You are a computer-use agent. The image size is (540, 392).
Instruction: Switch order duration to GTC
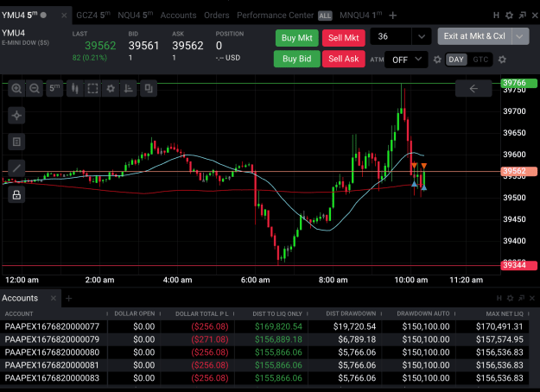click(x=480, y=60)
